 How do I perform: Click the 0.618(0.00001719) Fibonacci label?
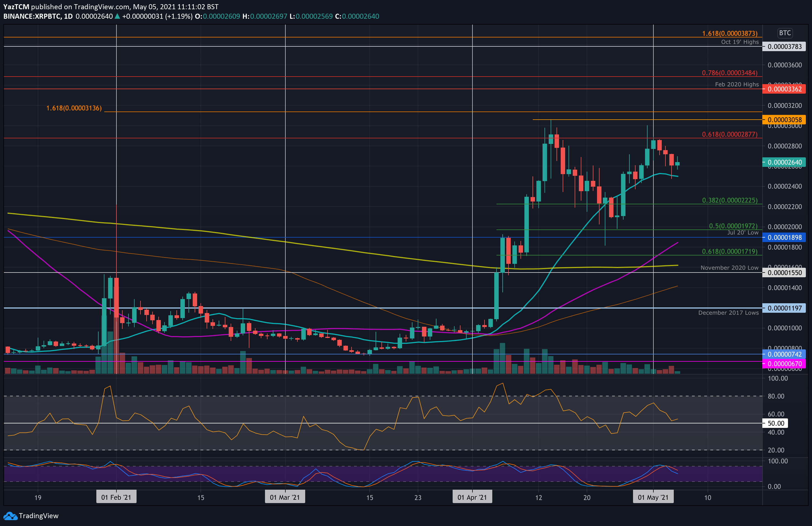pyautogui.click(x=729, y=251)
